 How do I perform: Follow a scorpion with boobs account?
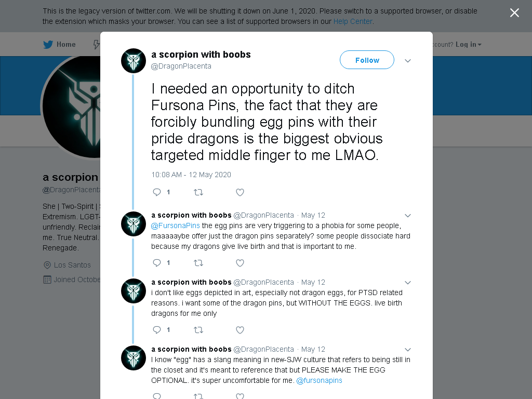click(x=367, y=60)
